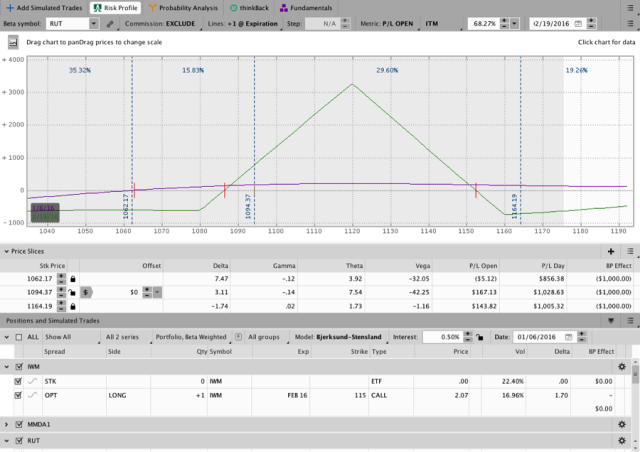Open calendar icon for 01/06/2016 date

click(569, 337)
